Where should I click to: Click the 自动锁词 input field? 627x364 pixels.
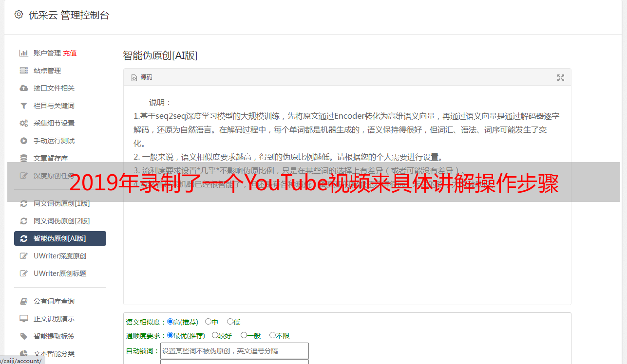234,351
